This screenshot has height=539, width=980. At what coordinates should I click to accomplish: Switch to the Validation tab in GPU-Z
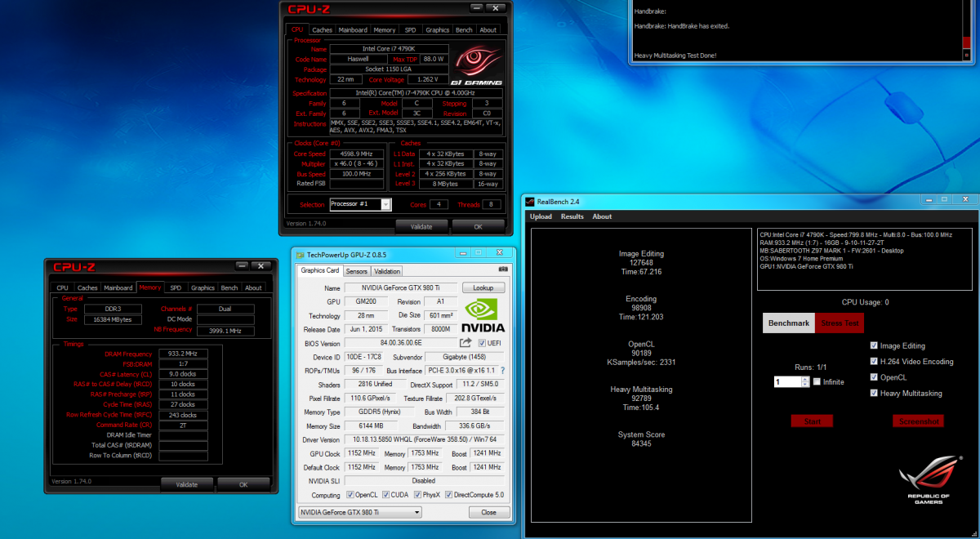click(x=387, y=271)
